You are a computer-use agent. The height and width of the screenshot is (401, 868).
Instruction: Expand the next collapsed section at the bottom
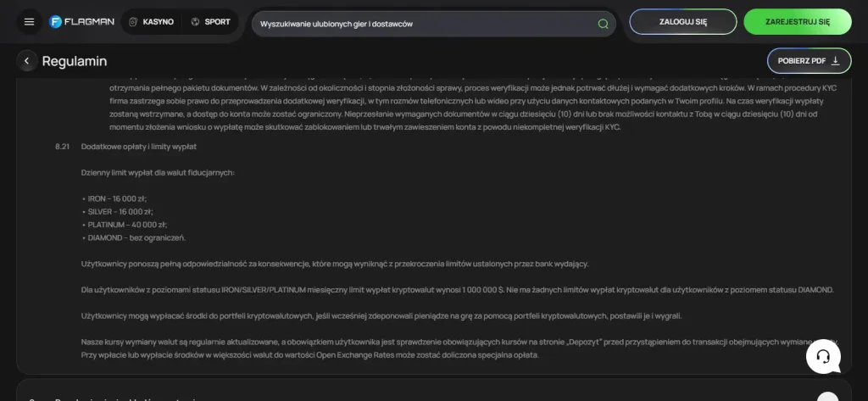(x=827, y=397)
